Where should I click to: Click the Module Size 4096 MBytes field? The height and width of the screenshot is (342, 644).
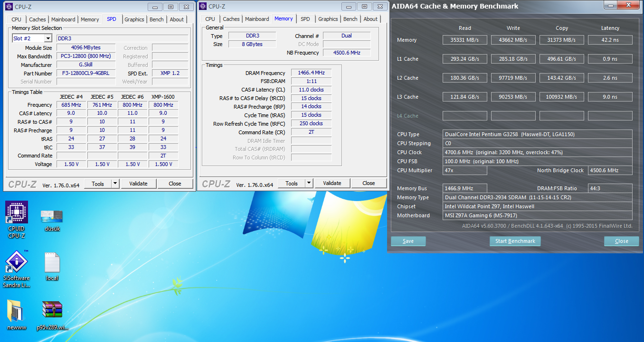[x=85, y=48]
